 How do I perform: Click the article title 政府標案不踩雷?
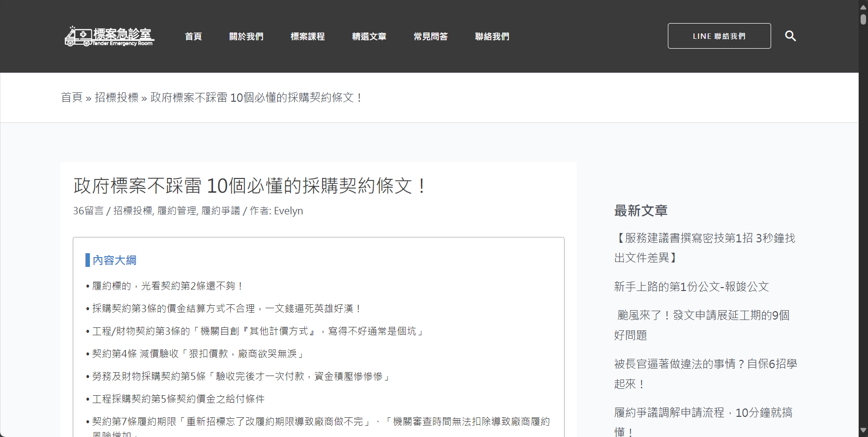tap(250, 186)
